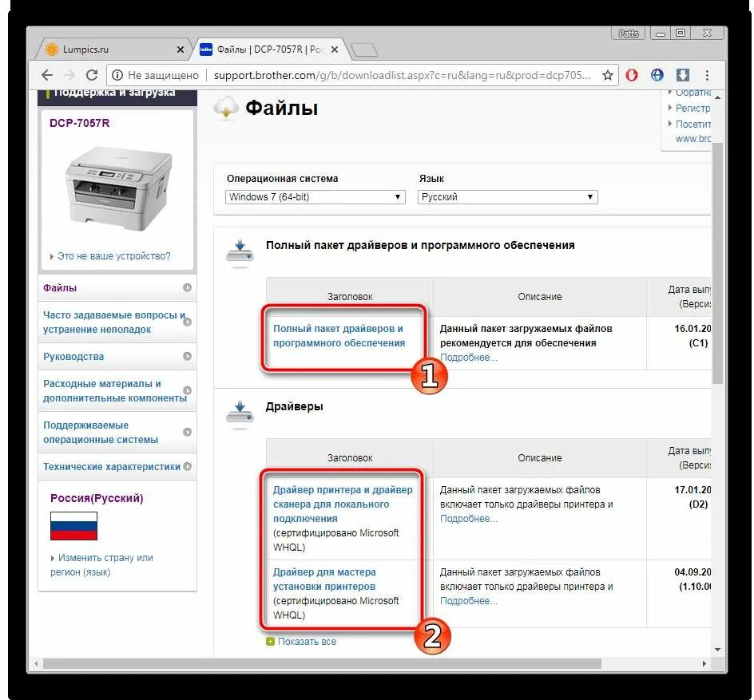The width and height of the screenshot is (754, 700).
Task: Click 'Изменить страну или регион (язык)' link
Action: (x=102, y=565)
